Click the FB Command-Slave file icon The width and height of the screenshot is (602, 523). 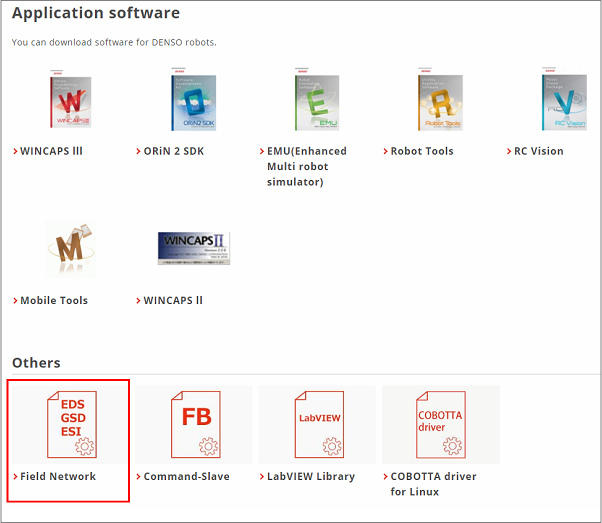pyautogui.click(x=194, y=424)
